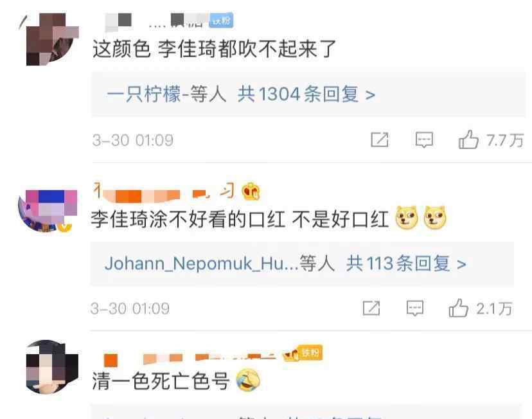Open Johann_Nepomuk_Hu... user link
The image size is (532, 419).
(x=202, y=263)
